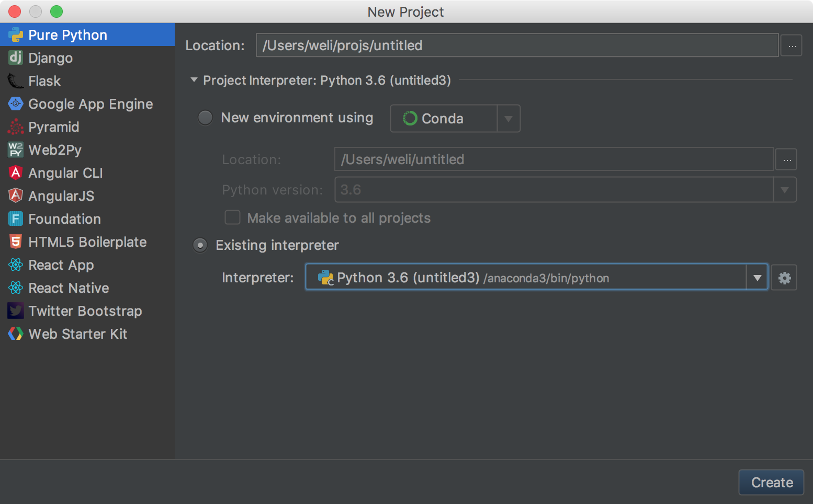813x504 pixels.
Task: Choose the React App project type
Action: point(87,265)
